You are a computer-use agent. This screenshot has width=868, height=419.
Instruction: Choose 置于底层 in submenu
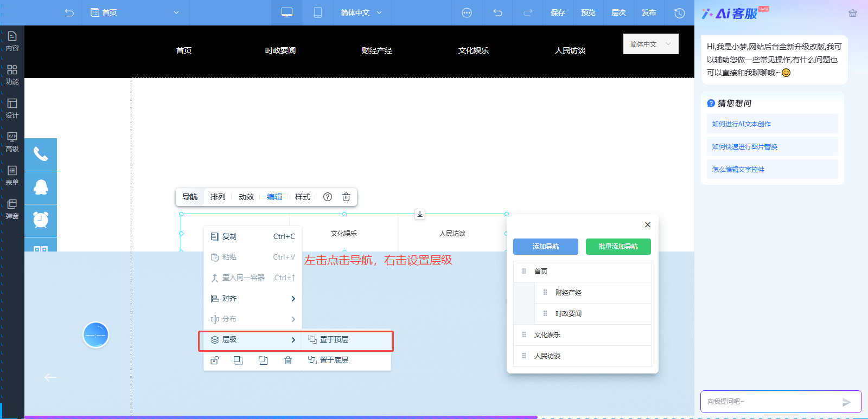[346, 360]
